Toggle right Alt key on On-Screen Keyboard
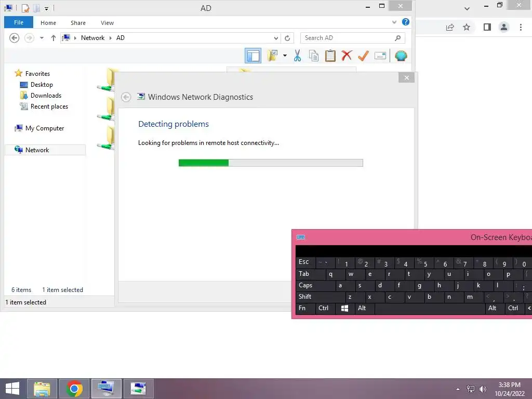This screenshot has width=532, height=399. 495,308
